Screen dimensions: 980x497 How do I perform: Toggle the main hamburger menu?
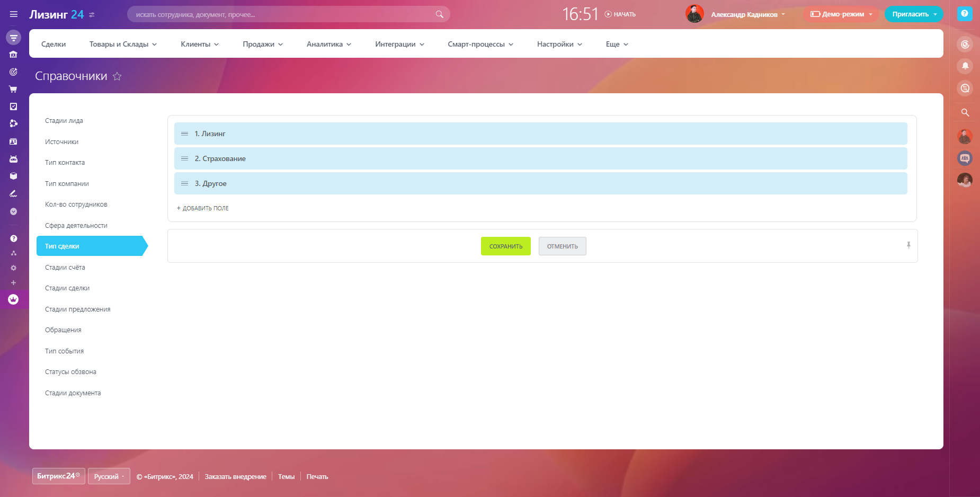[x=14, y=14]
